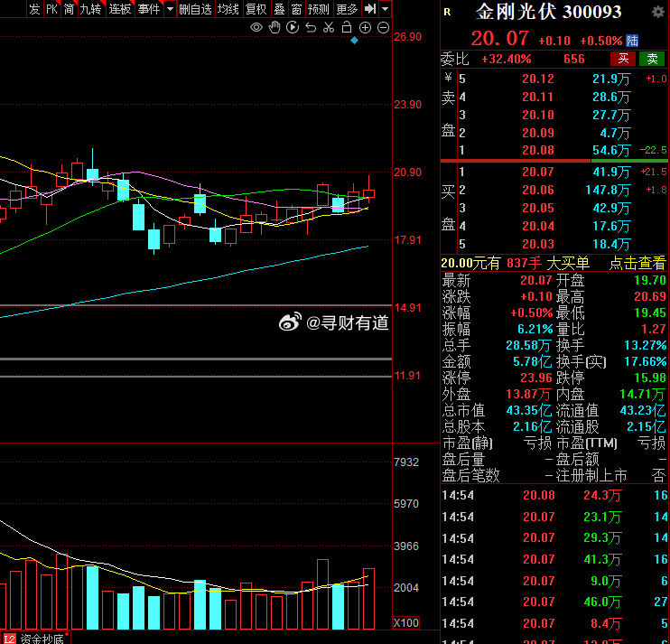Viewport: 670px width, 644px height.
Task: Click the circular play replay icon
Action: (x=293, y=28)
